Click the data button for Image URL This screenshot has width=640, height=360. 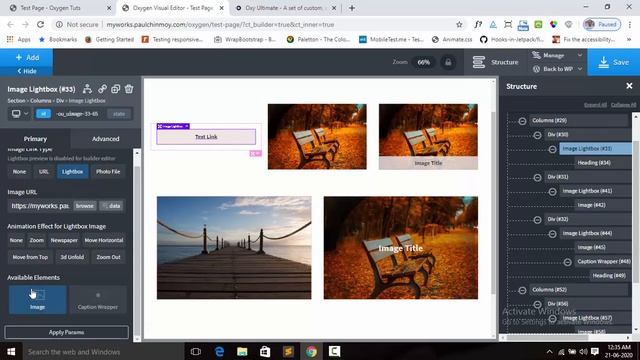click(x=111, y=206)
